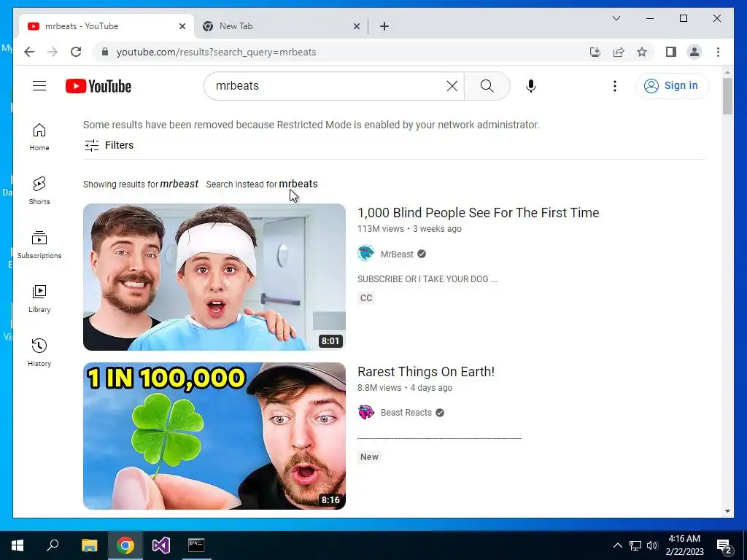Visit the MrBeast channel name
The width and height of the screenshot is (747, 560).
click(397, 254)
